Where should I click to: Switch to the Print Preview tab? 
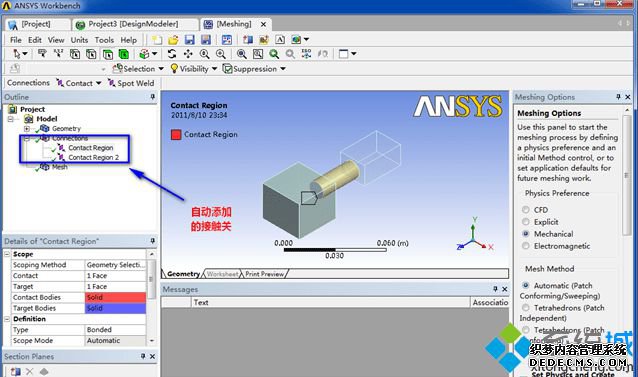point(264,274)
